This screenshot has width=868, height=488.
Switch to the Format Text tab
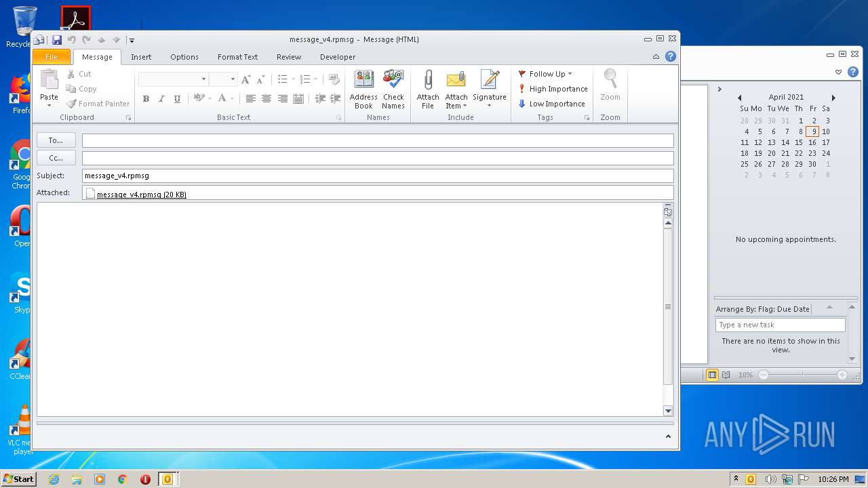click(237, 57)
